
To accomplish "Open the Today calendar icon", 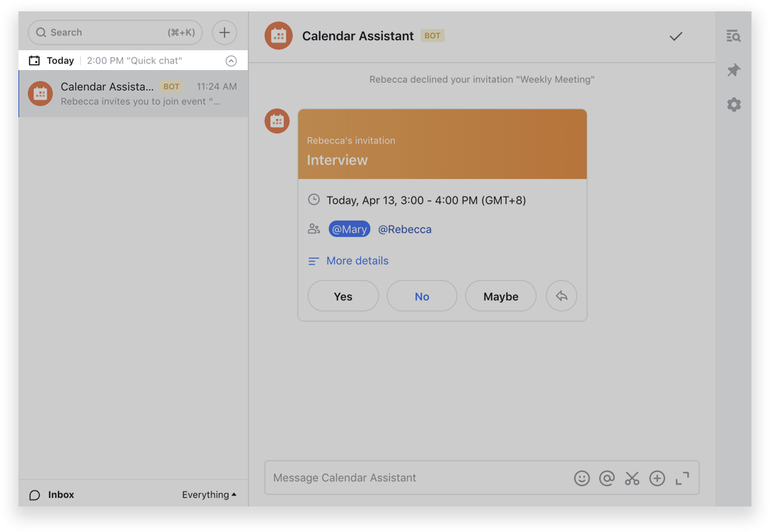I will [x=35, y=60].
